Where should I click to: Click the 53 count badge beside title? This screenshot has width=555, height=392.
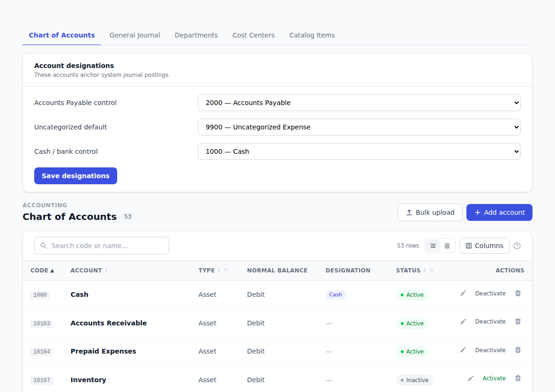coord(128,216)
